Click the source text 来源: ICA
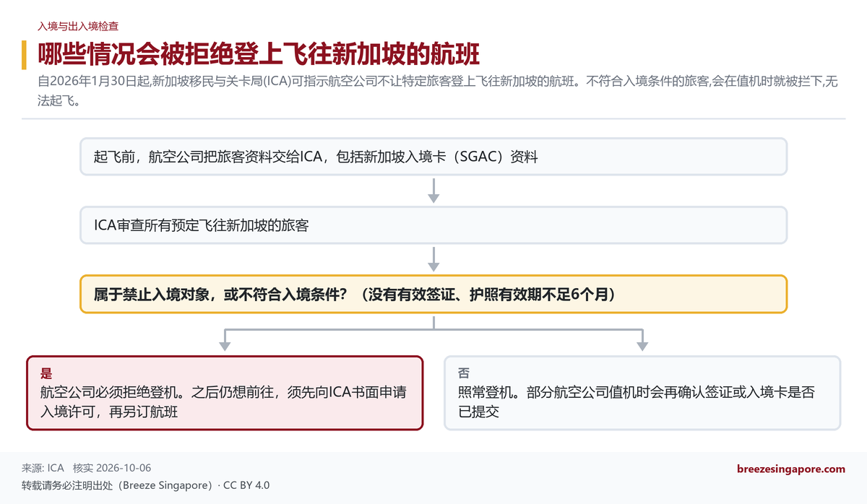 coord(43,469)
